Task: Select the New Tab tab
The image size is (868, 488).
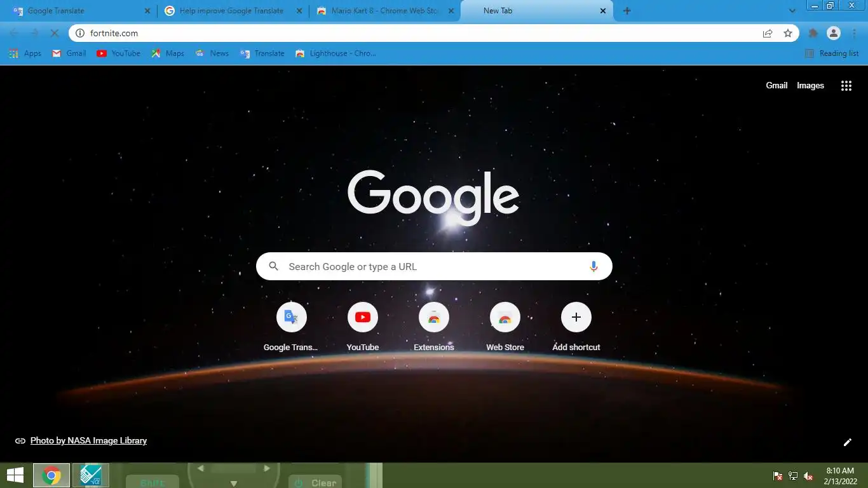Action: click(x=537, y=11)
